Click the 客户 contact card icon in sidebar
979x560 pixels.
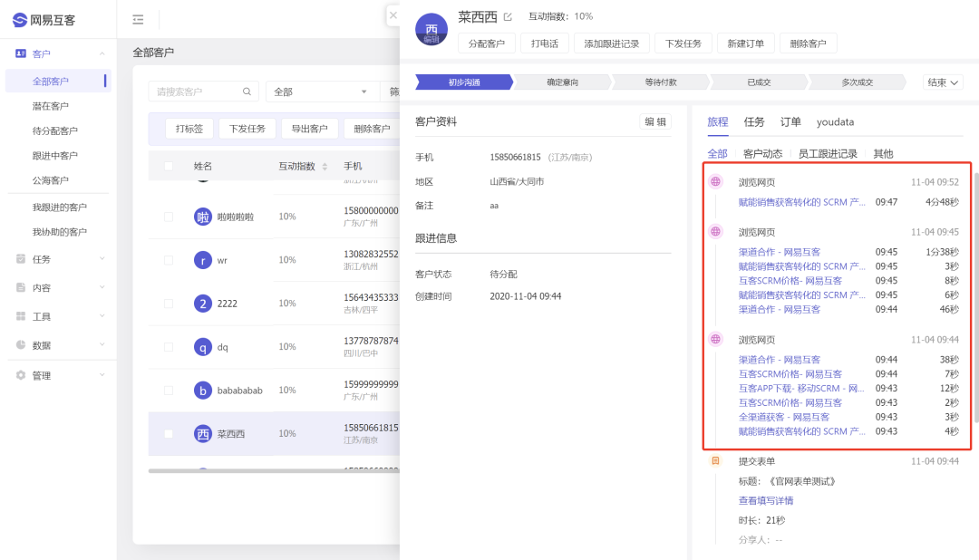21,53
